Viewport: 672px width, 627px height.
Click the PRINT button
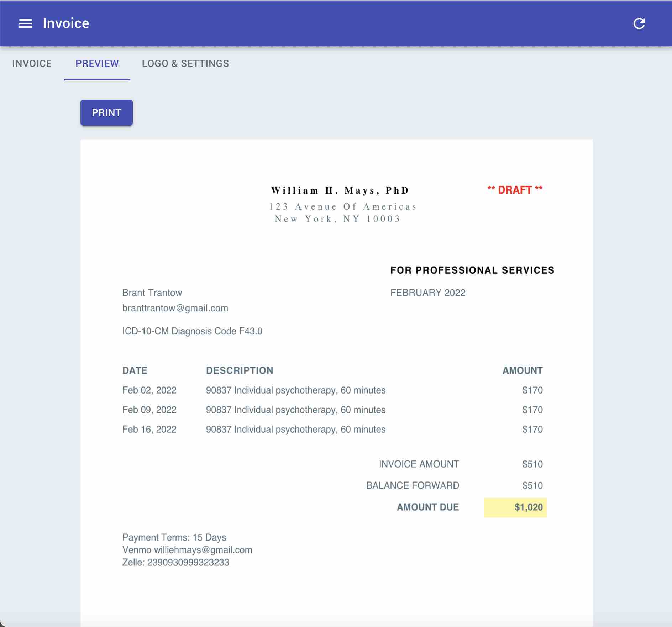(106, 112)
